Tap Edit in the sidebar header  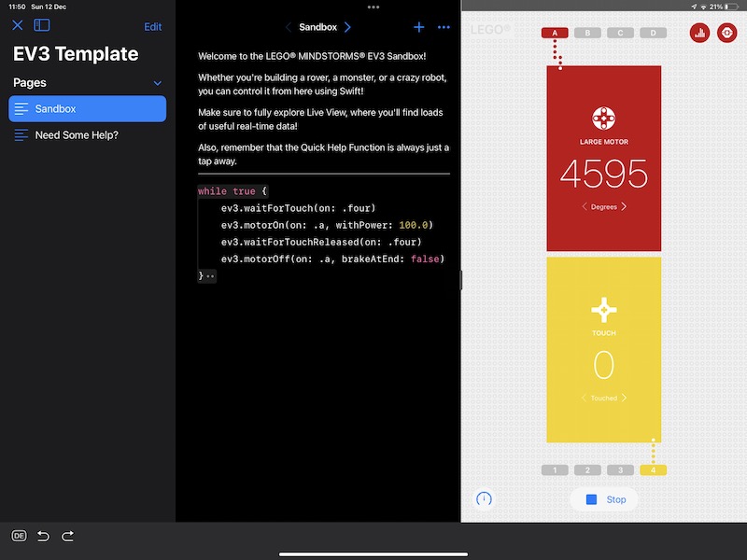click(152, 27)
